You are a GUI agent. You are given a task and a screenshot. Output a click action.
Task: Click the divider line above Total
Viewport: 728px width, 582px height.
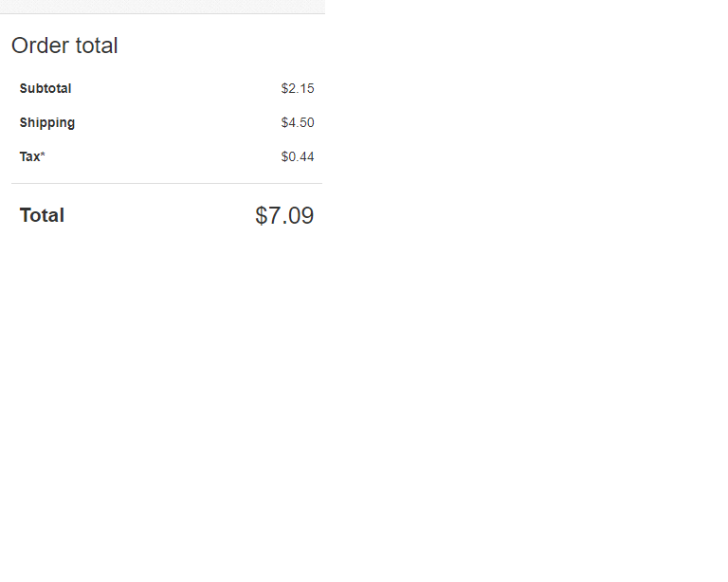pos(167,184)
